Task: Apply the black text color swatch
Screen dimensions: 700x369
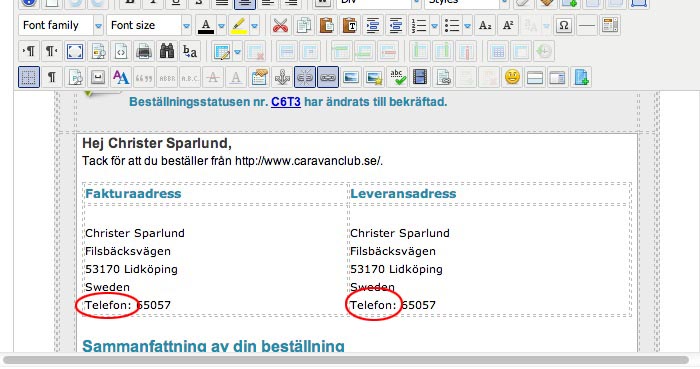Action: point(206,25)
